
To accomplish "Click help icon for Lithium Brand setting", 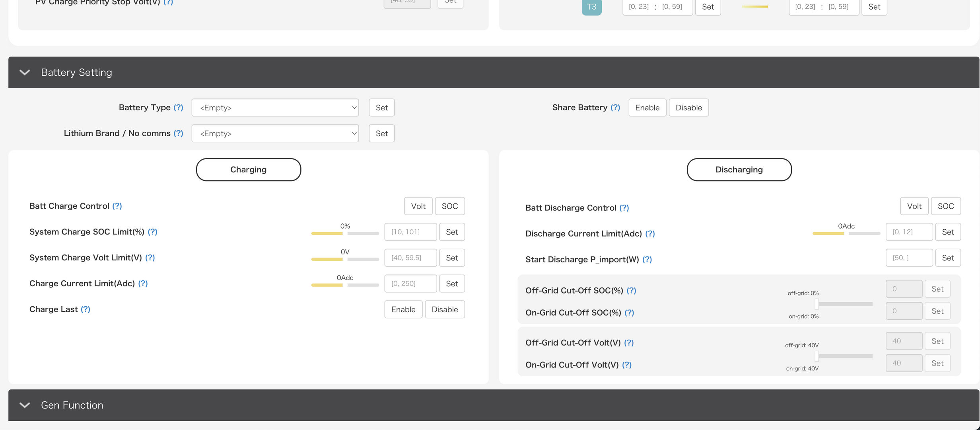I will click(178, 133).
